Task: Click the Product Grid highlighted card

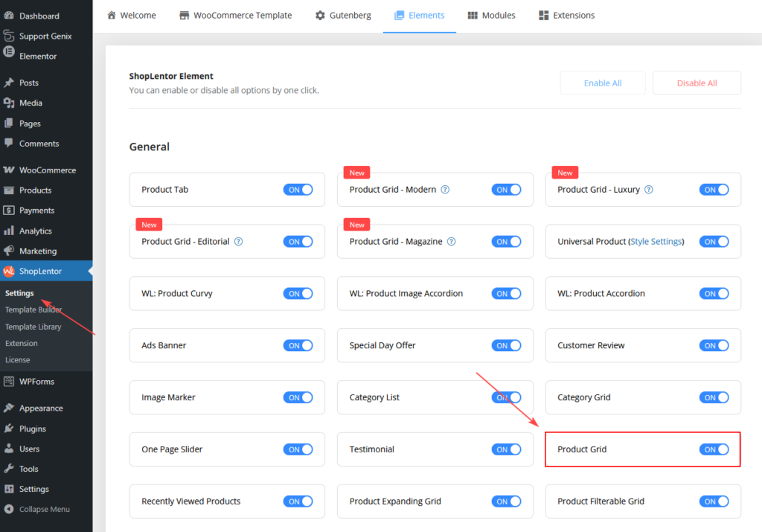Action: pos(643,449)
